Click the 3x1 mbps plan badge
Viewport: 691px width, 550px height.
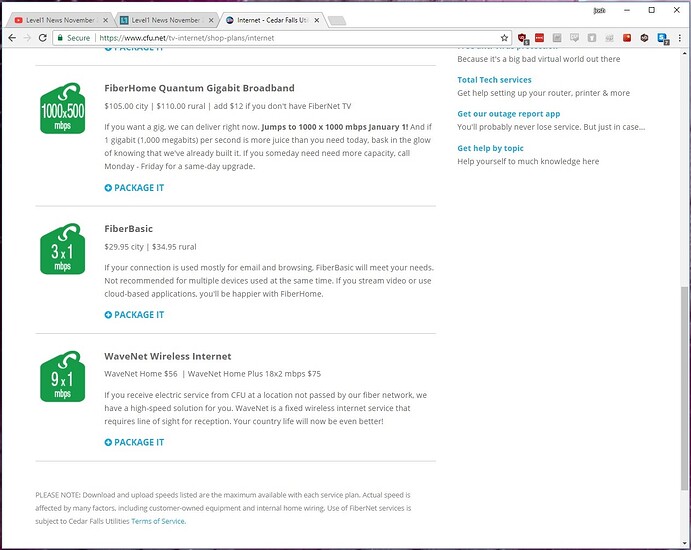62,249
